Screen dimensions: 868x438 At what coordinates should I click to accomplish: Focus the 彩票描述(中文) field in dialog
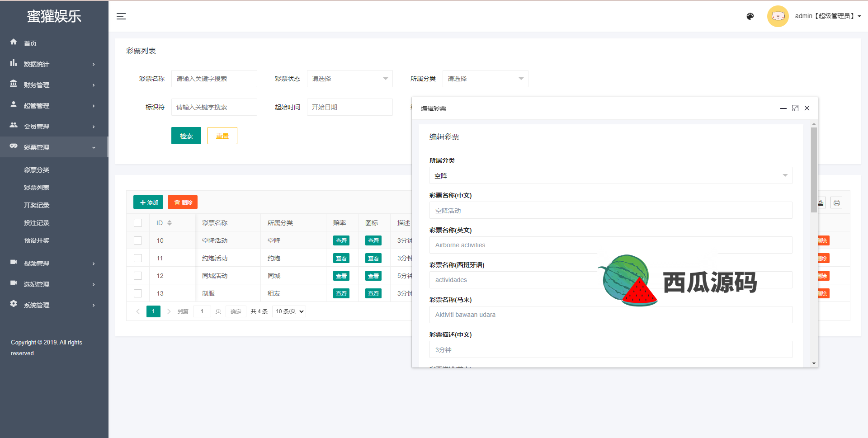611,349
